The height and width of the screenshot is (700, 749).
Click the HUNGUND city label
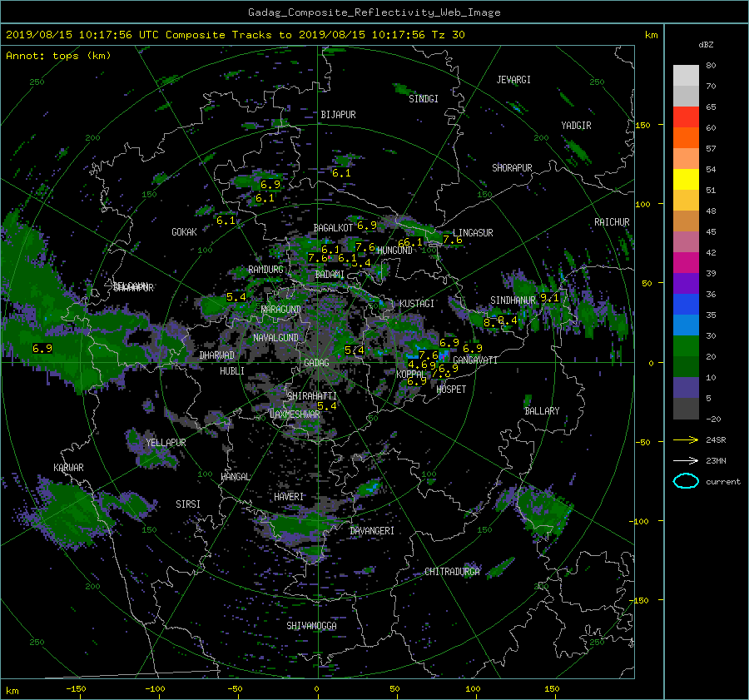(x=394, y=251)
